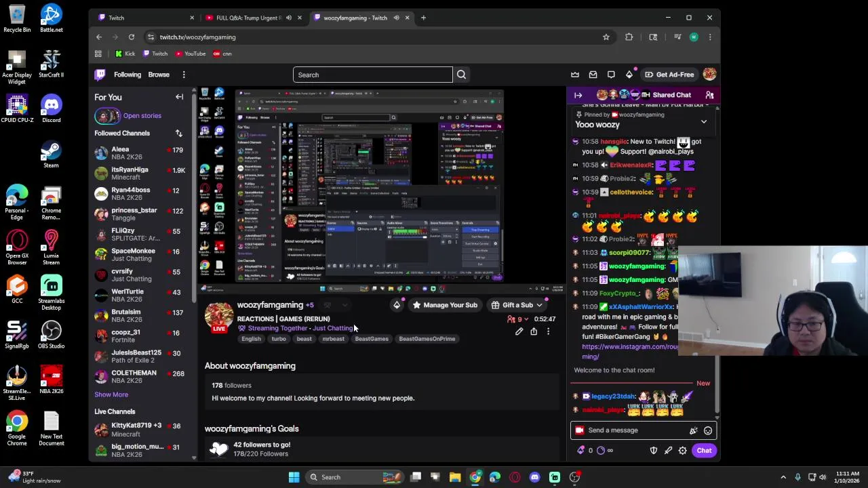Screen dimensions: 868x488
Task: Expand the pinned Yooo woozy message
Action: [x=704, y=122]
